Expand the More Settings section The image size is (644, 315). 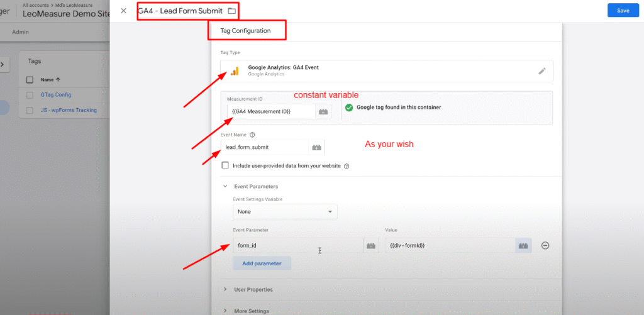click(x=225, y=311)
